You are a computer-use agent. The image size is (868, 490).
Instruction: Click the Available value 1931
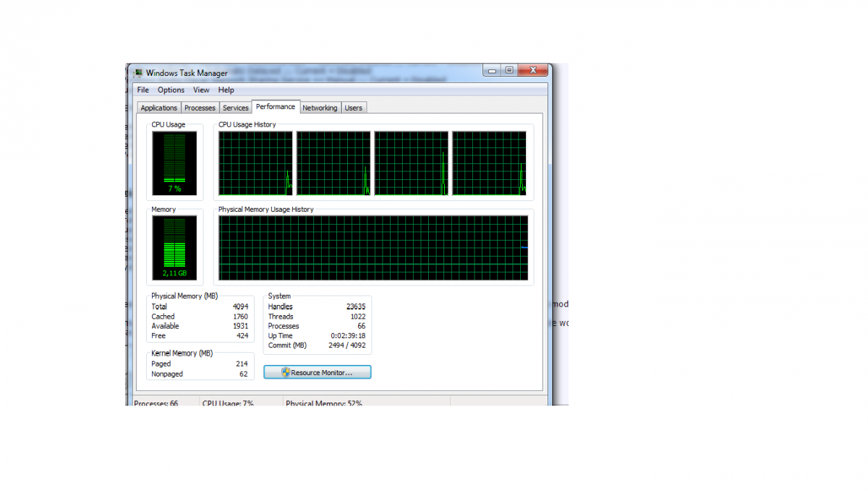point(240,326)
